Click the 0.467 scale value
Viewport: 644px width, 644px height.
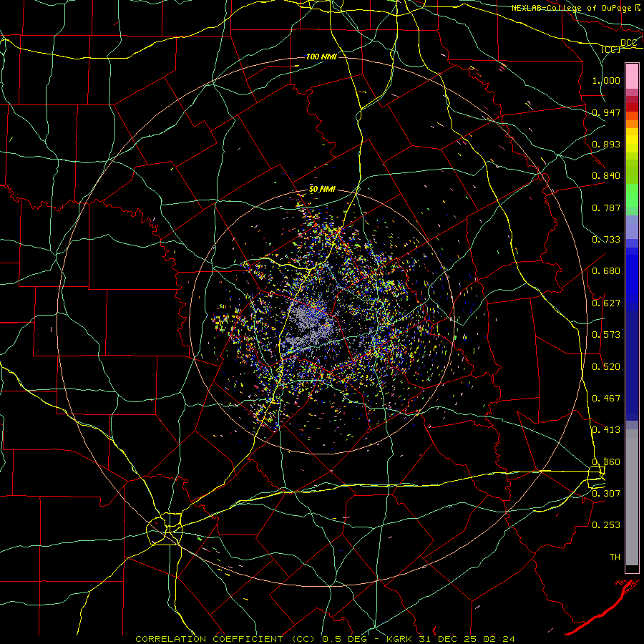tap(606, 399)
